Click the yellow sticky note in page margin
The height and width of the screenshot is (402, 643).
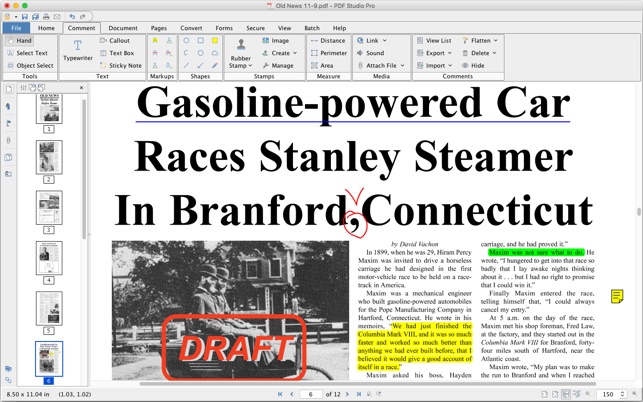click(617, 297)
